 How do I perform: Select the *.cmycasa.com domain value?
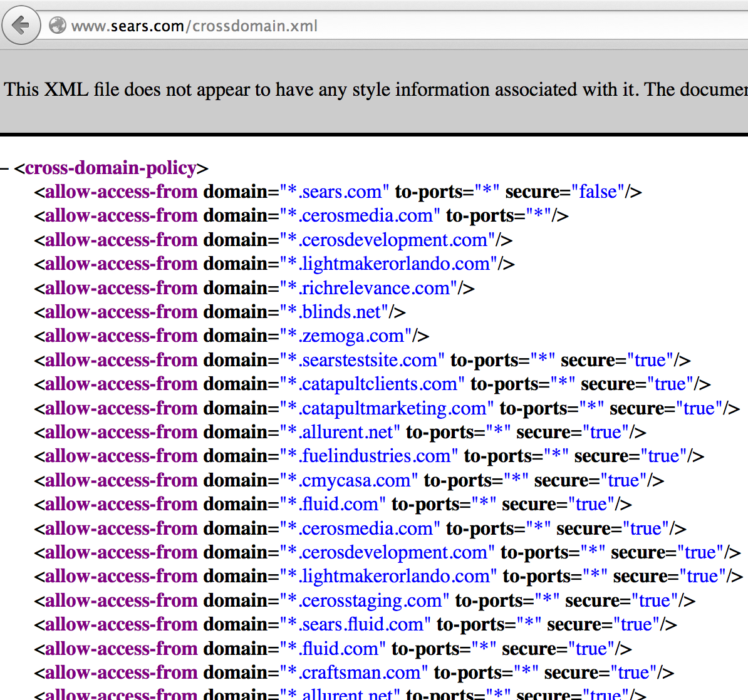pyautogui.click(x=349, y=480)
